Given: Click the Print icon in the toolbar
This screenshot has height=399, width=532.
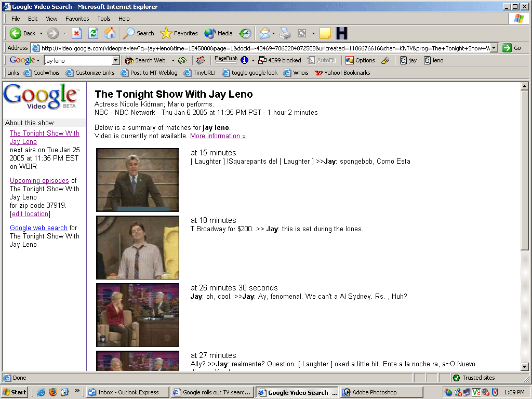Looking at the screenshot, I should (285, 33).
